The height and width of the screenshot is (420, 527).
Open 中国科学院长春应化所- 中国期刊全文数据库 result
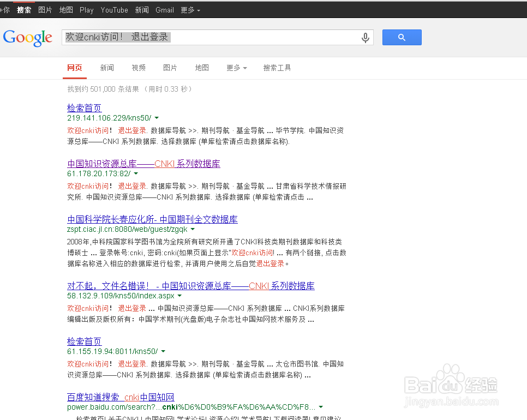(x=152, y=219)
